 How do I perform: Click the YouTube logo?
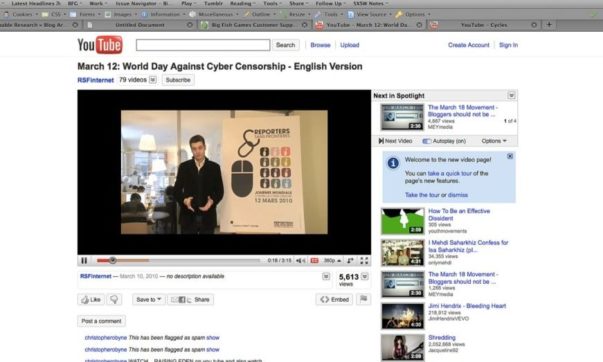100,45
